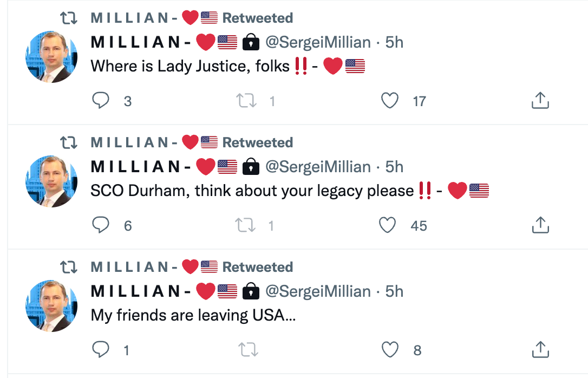This screenshot has width=588, height=378.
Task: Click @SergeiMillian handle on SCO Durham tweet
Action: 318,167
